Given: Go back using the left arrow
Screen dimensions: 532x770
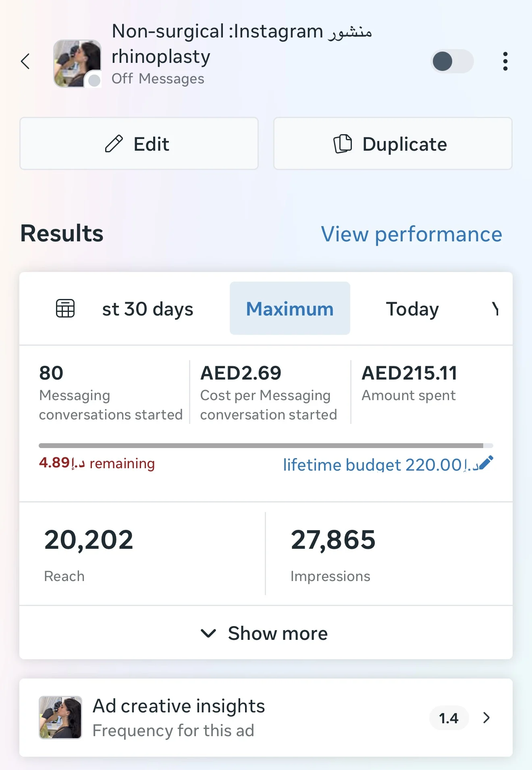Looking at the screenshot, I should click(25, 61).
